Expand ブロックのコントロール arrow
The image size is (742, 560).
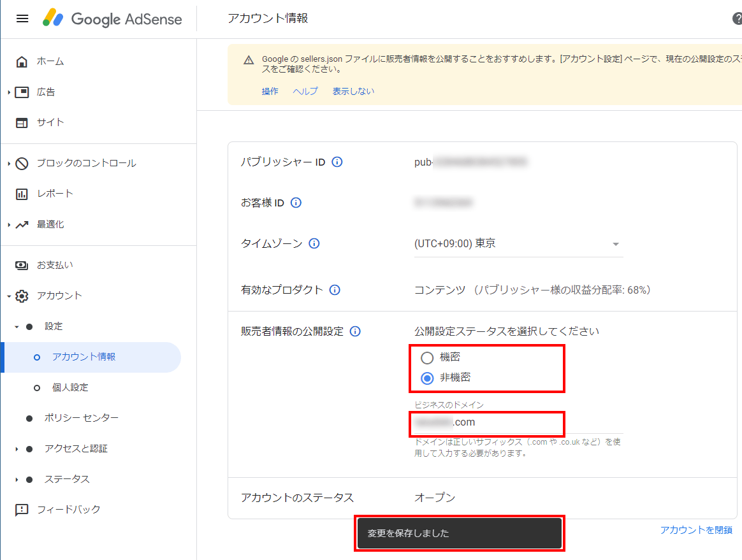[9, 164]
